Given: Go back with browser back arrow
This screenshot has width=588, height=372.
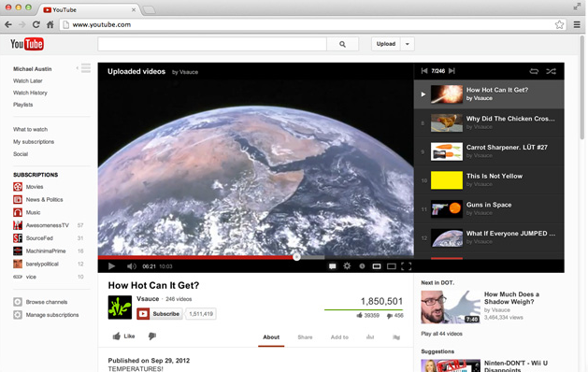Looking at the screenshot, I should click(8, 24).
